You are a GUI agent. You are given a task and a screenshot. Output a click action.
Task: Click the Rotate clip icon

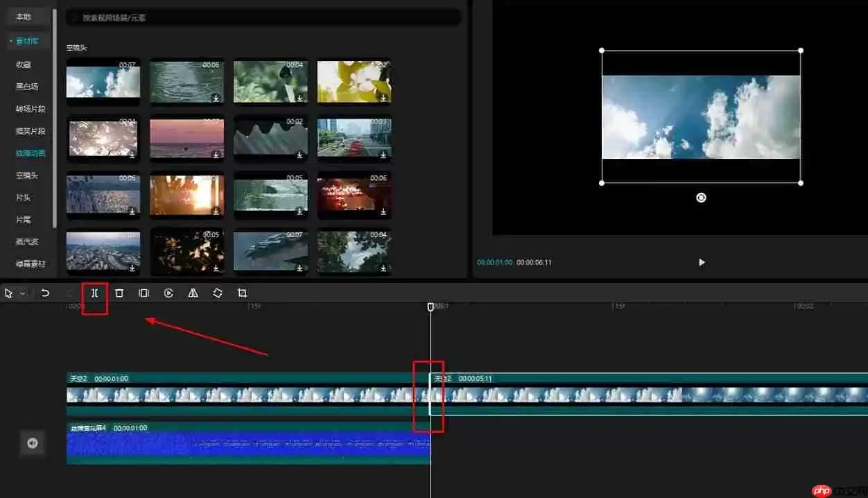[217, 293]
